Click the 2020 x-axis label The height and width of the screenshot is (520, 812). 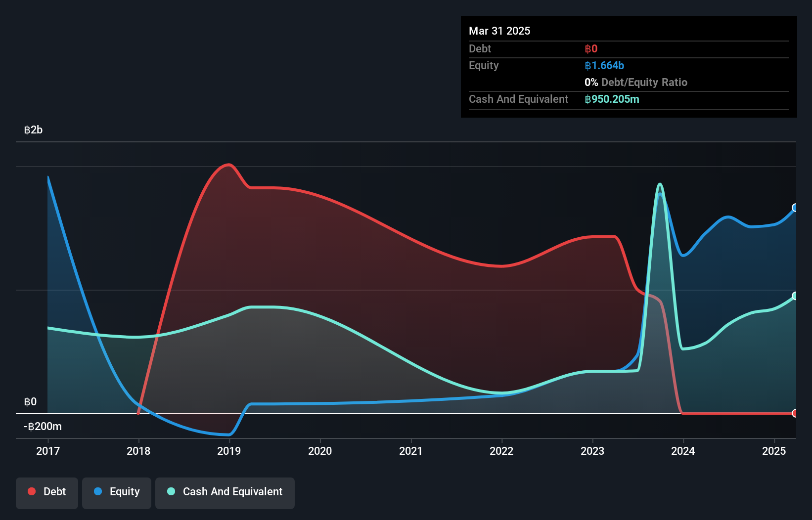[x=320, y=451]
